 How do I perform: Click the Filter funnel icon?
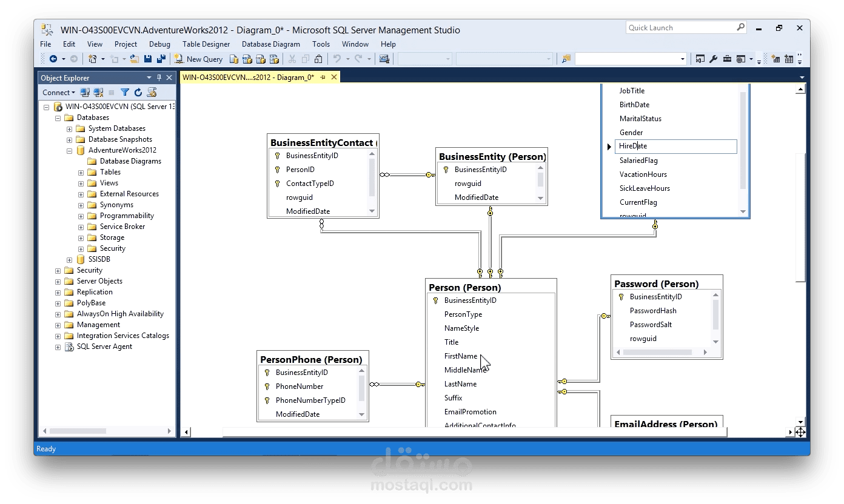coord(125,92)
